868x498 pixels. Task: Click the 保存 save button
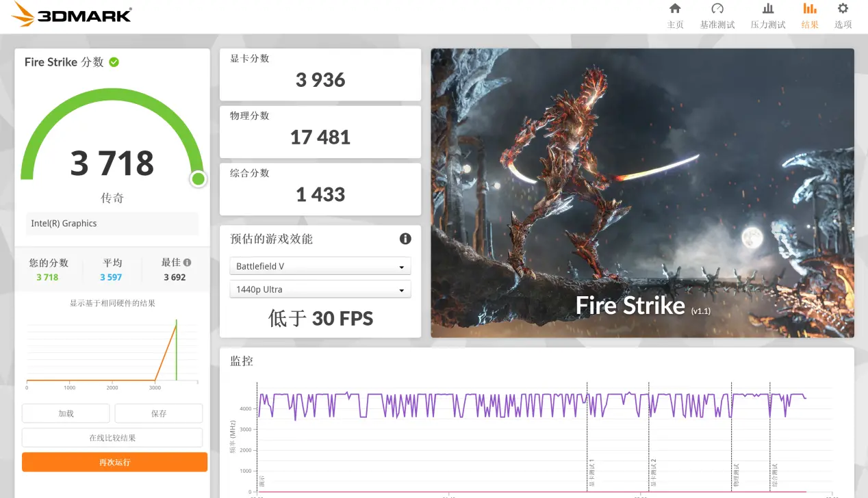click(x=158, y=413)
